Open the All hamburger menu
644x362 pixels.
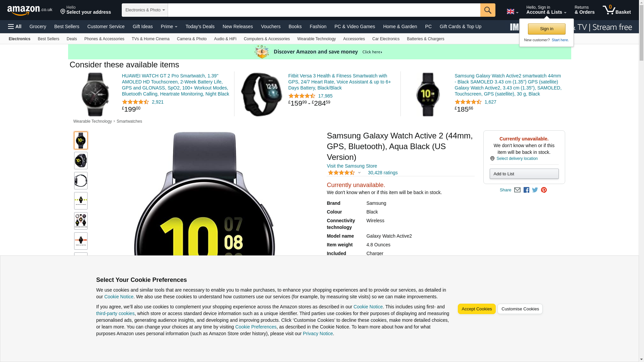coord(15,26)
